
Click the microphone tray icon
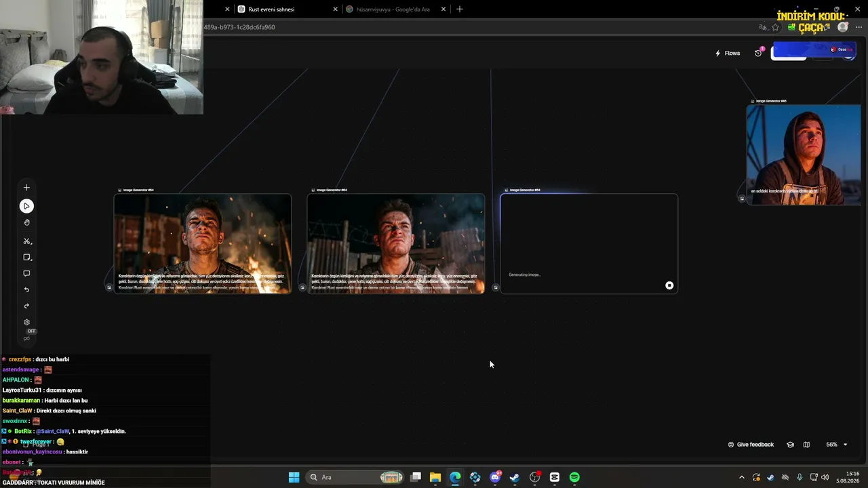[x=800, y=477]
